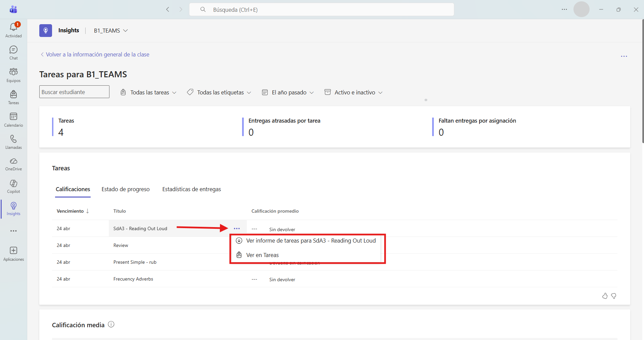Show more apps ellipsis in sidebar
This screenshot has width=644, height=340.
(x=13, y=231)
